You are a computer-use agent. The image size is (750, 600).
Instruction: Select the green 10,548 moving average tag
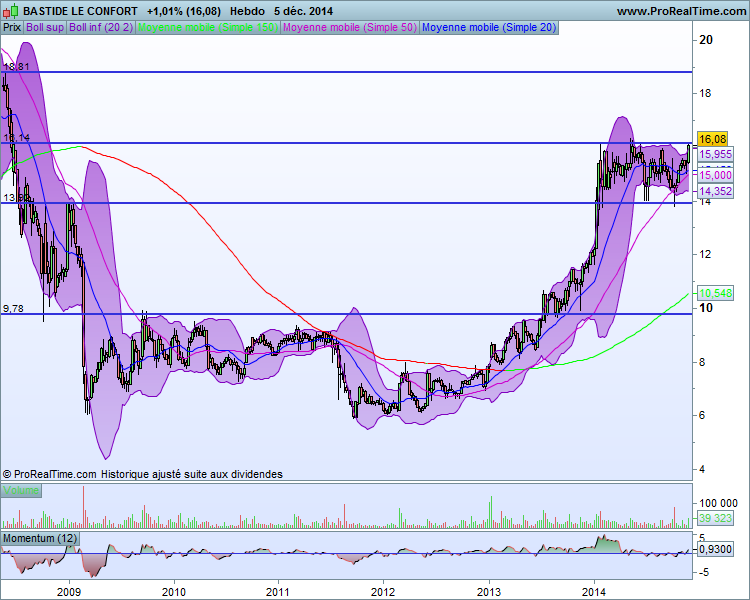click(715, 293)
